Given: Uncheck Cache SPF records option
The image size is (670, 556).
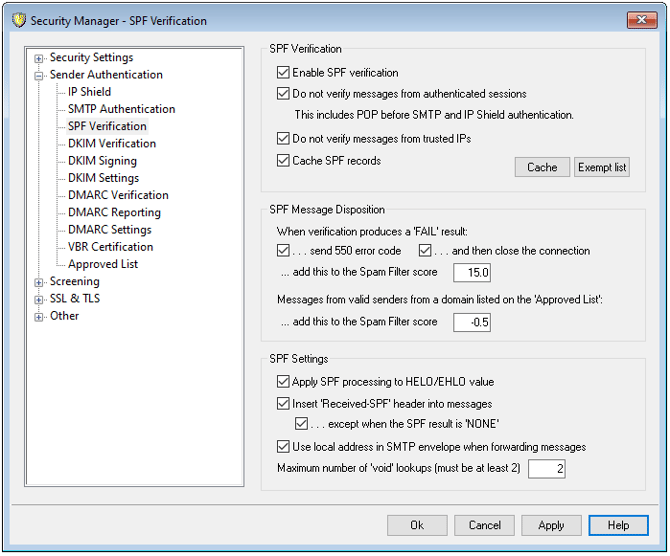Looking at the screenshot, I should click(283, 161).
